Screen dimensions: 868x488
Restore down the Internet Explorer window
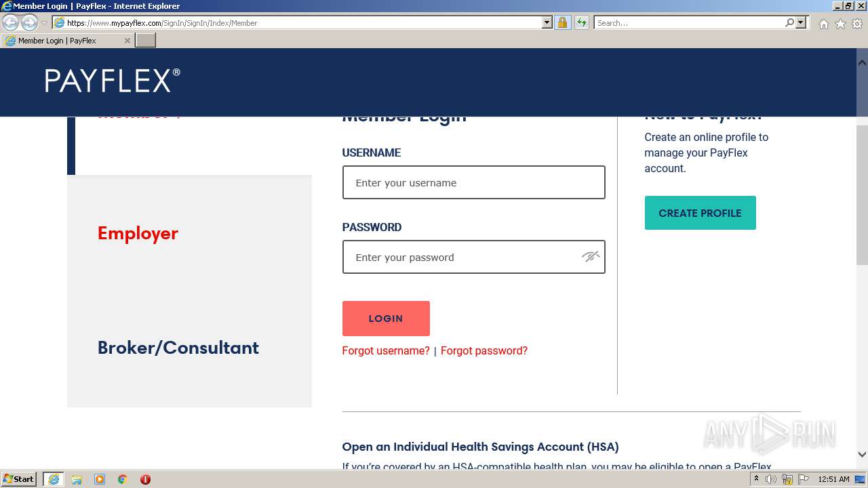[849, 6]
